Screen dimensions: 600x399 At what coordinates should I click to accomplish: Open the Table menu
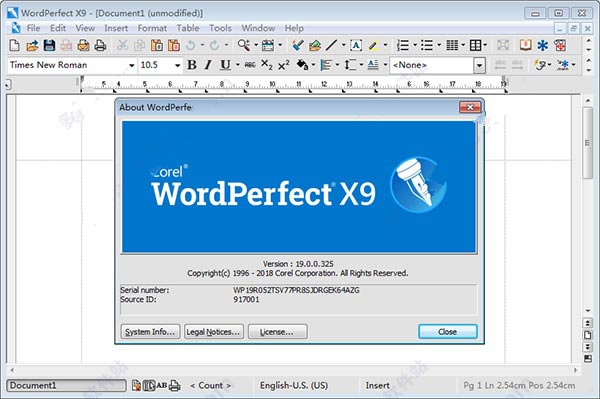click(188, 28)
